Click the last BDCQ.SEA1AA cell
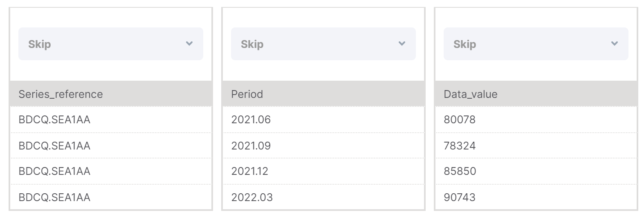The image size is (644, 224). pyautogui.click(x=111, y=197)
